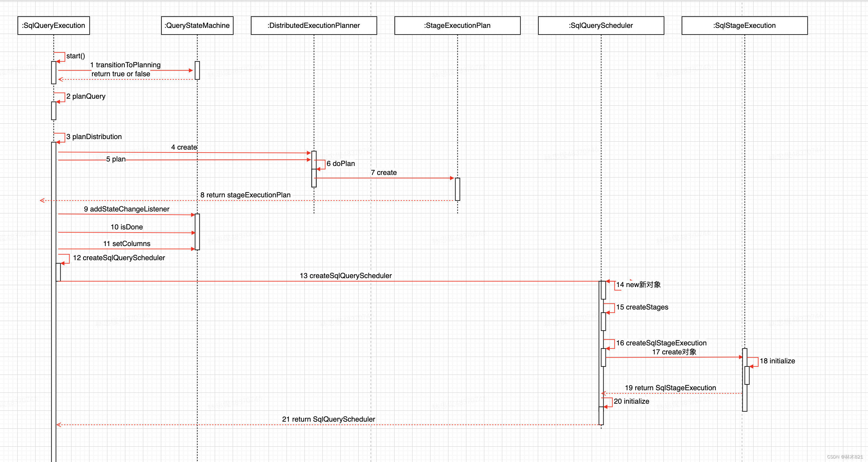
Task: Click the "10 isDone" message label
Action: [127, 227]
